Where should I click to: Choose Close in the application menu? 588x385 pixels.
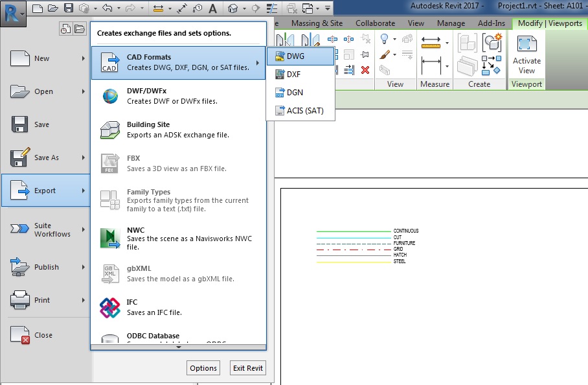(46, 334)
